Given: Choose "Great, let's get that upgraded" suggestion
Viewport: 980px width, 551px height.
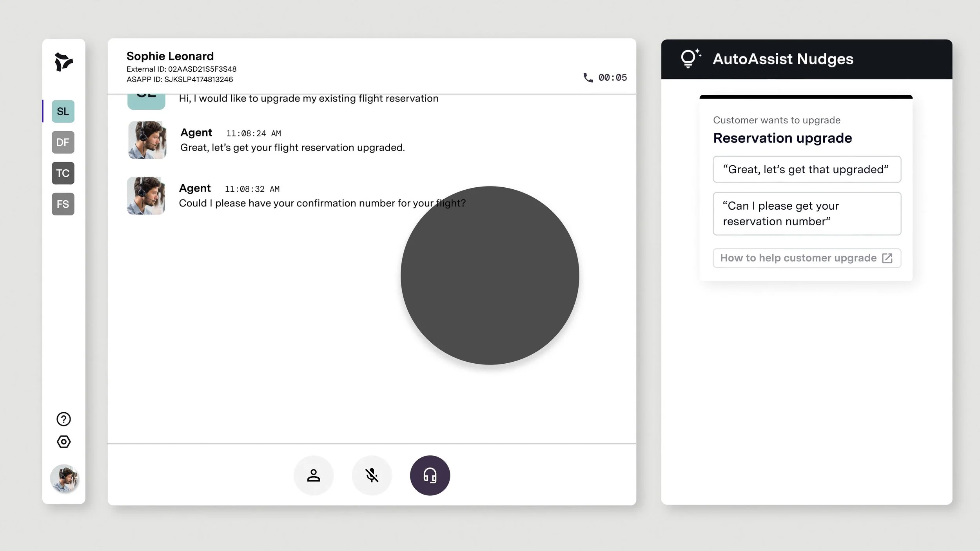Looking at the screenshot, I should pyautogui.click(x=806, y=169).
